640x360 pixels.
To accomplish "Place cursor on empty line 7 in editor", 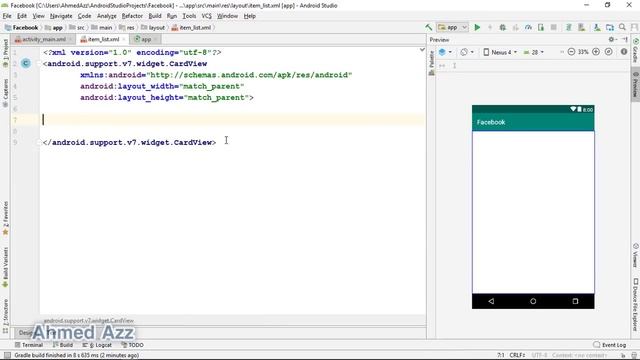I will click(233, 120).
